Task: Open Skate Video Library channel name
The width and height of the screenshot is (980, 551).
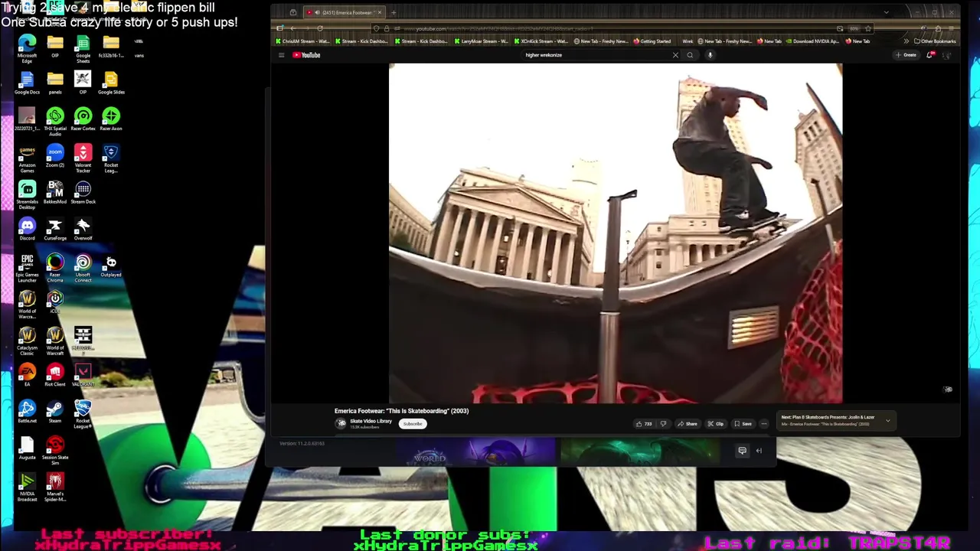Action: (371, 422)
